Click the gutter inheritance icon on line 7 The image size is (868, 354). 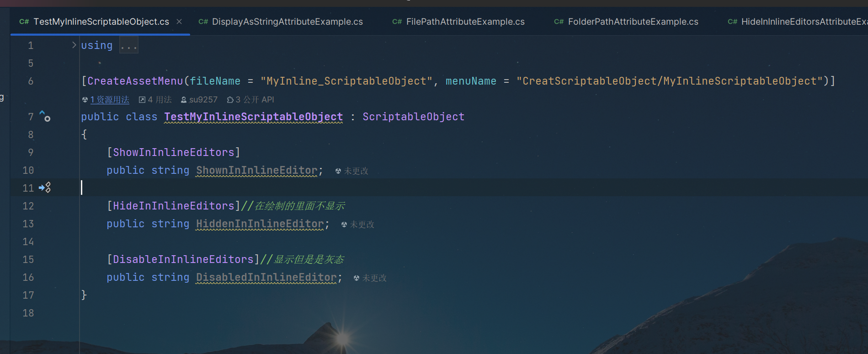coord(45,116)
